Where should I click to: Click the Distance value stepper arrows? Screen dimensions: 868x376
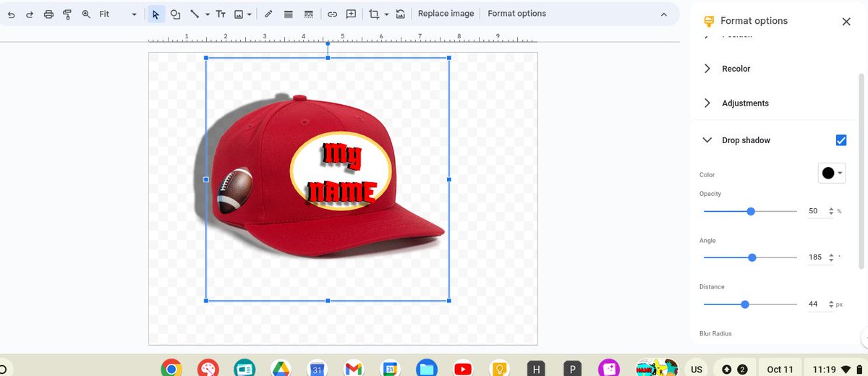[x=830, y=304]
